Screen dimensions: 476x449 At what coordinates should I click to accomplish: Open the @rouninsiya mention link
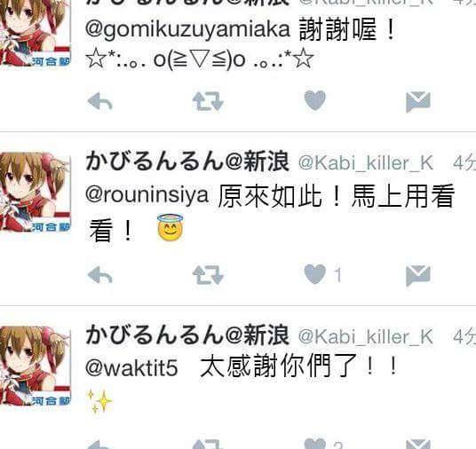[x=147, y=195]
